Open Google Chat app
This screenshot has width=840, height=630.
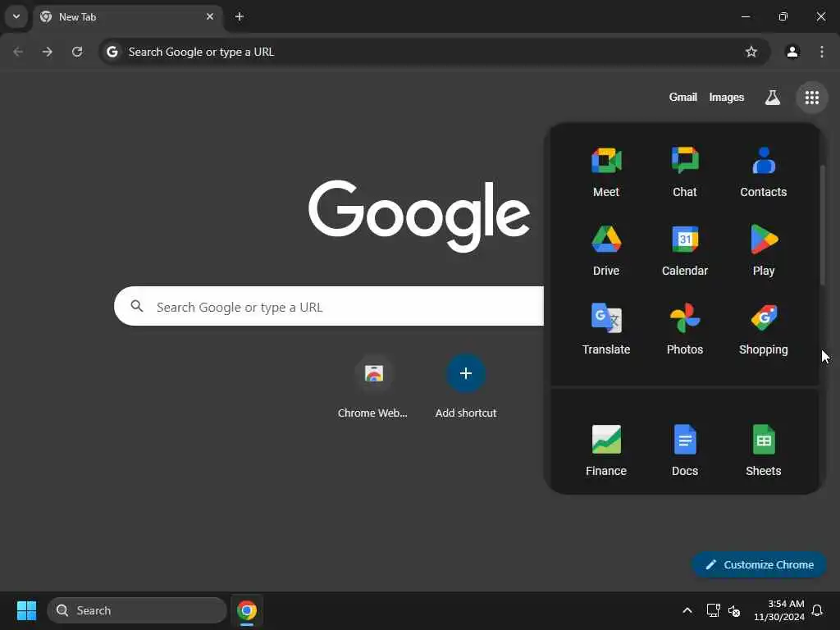[685, 171]
